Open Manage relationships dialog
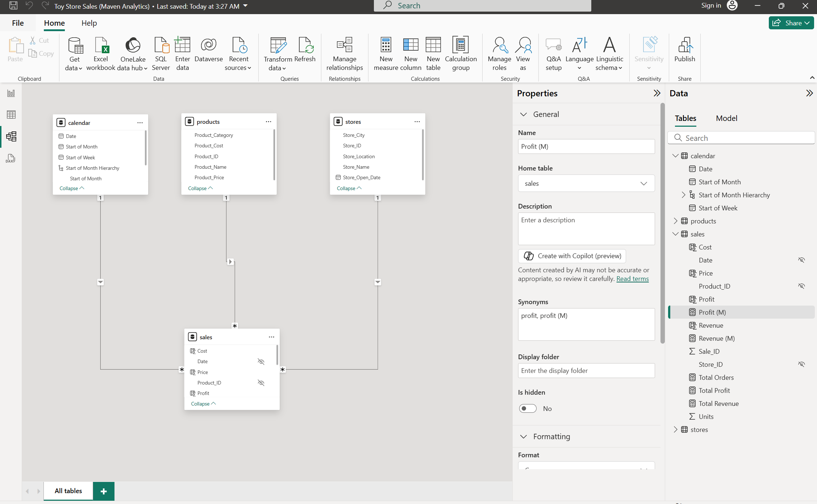The image size is (817, 504). pyautogui.click(x=345, y=54)
